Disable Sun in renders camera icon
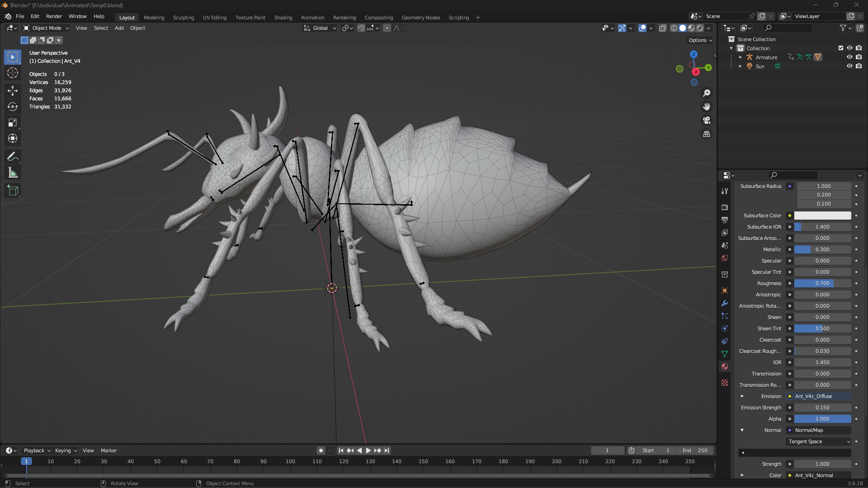The height and width of the screenshot is (488, 868). pyautogui.click(x=859, y=66)
